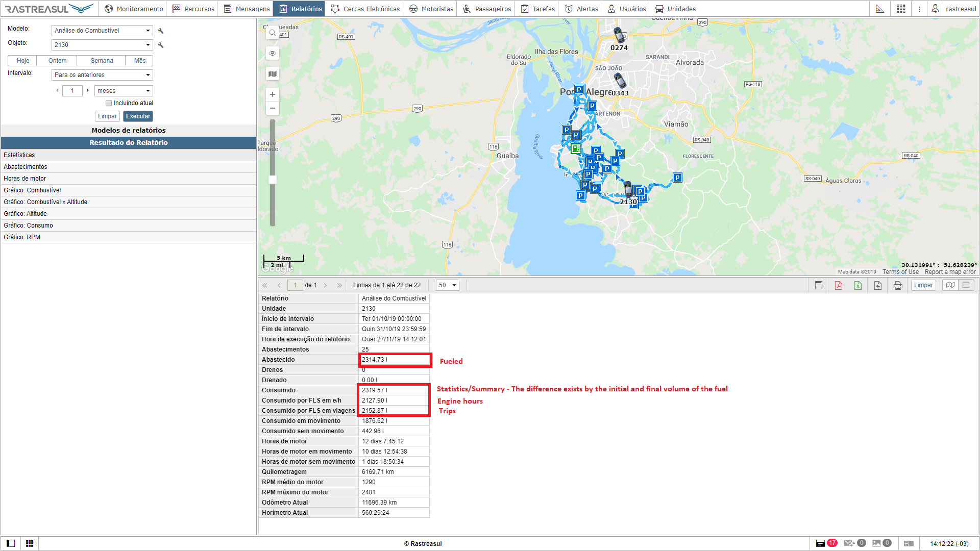Switch results view to map mode

pos(950,285)
